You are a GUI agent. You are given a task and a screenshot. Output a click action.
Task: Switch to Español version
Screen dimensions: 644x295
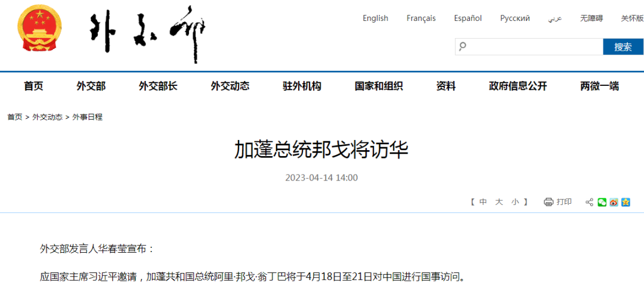click(x=468, y=18)
